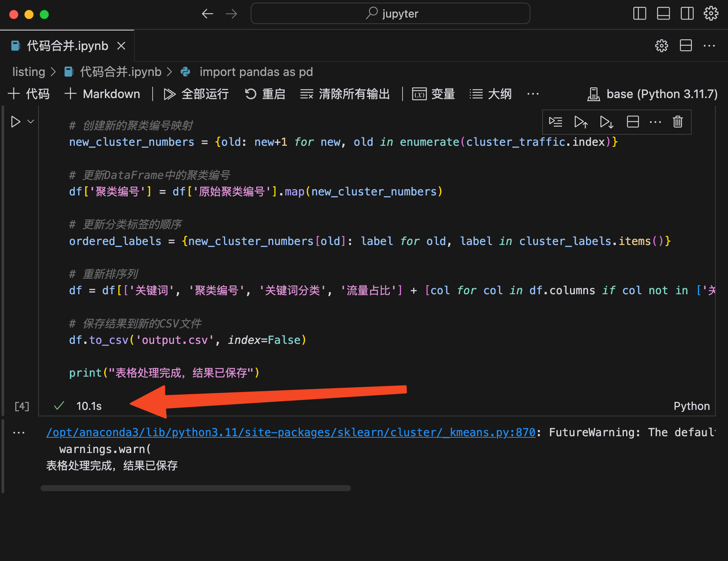Select the base (Python 3.11.7) kernel
728x561 pixels.
pyautogui.click(x=652, y=94)
